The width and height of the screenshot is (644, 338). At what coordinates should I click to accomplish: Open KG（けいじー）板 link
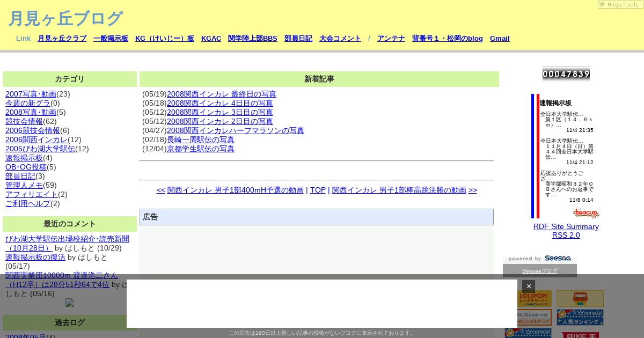click(x=165, y=39)
